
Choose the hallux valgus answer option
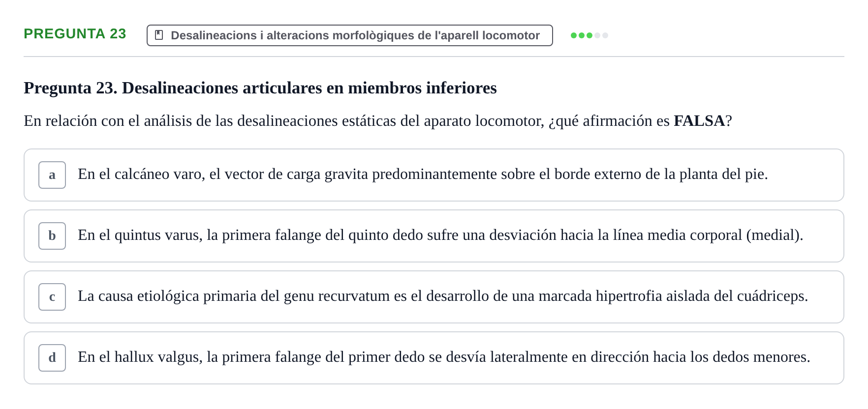pos(434,358)
